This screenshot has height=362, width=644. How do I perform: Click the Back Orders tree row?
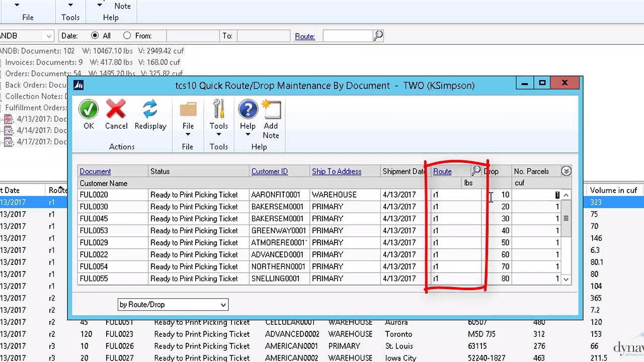[36, 85]
